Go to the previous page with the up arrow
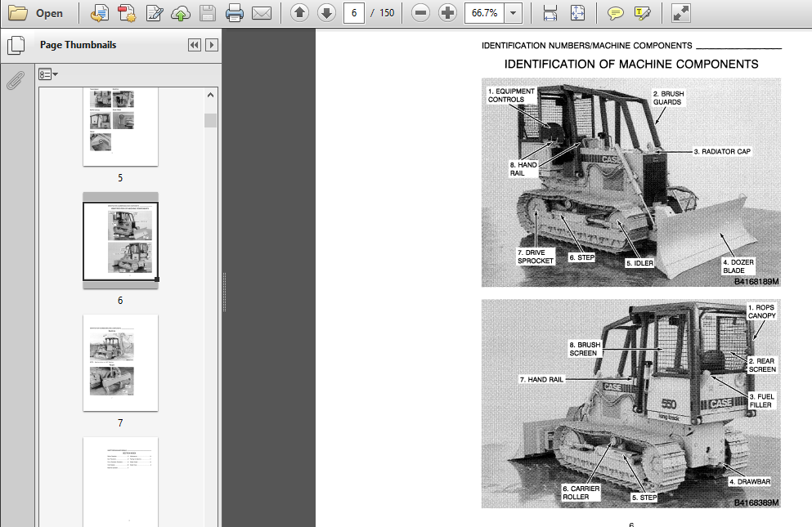The image size is (812, 527). click(299, 13)
